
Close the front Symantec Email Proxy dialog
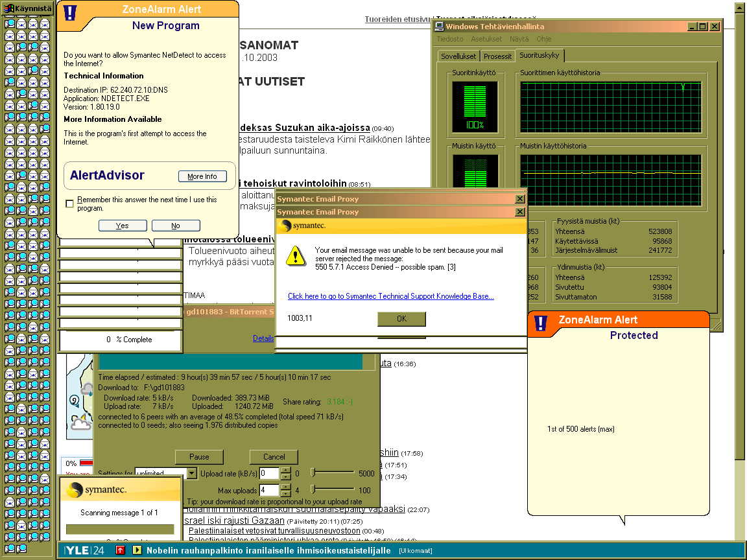click(520, 212)
